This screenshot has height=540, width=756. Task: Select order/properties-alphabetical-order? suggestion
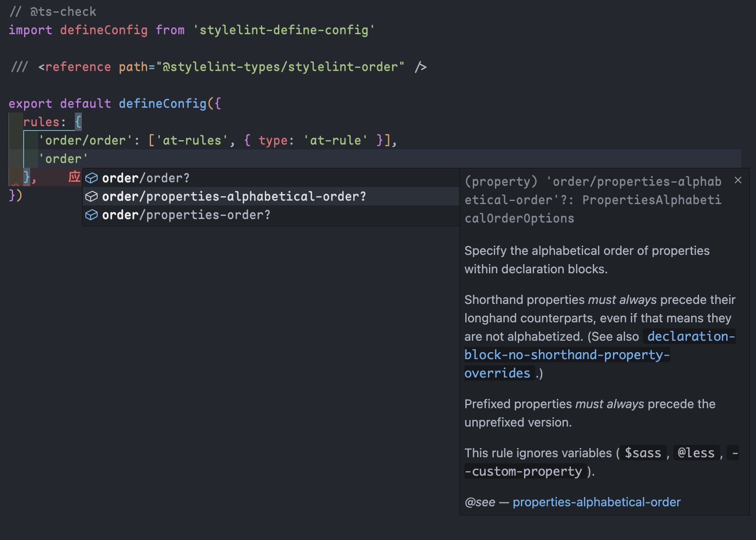point(271,196)
